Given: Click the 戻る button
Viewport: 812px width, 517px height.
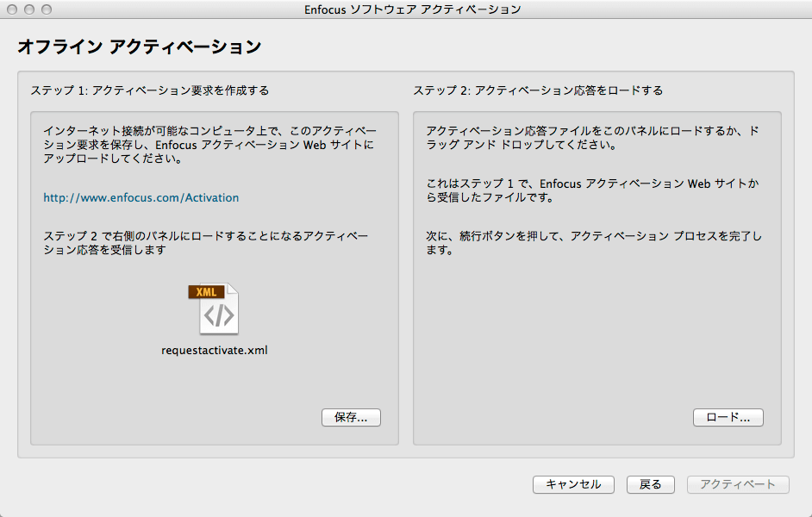Looking at the screenshot, I should tap(651, 484).
